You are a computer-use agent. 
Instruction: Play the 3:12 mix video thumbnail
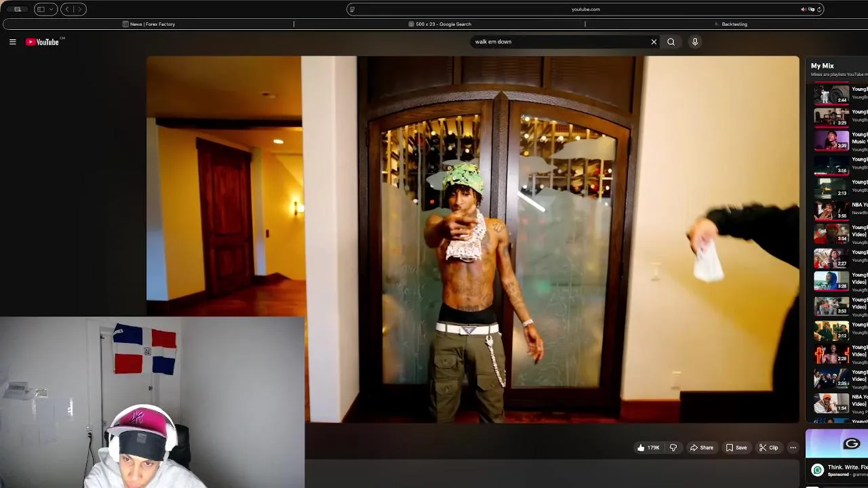point(831,330)
